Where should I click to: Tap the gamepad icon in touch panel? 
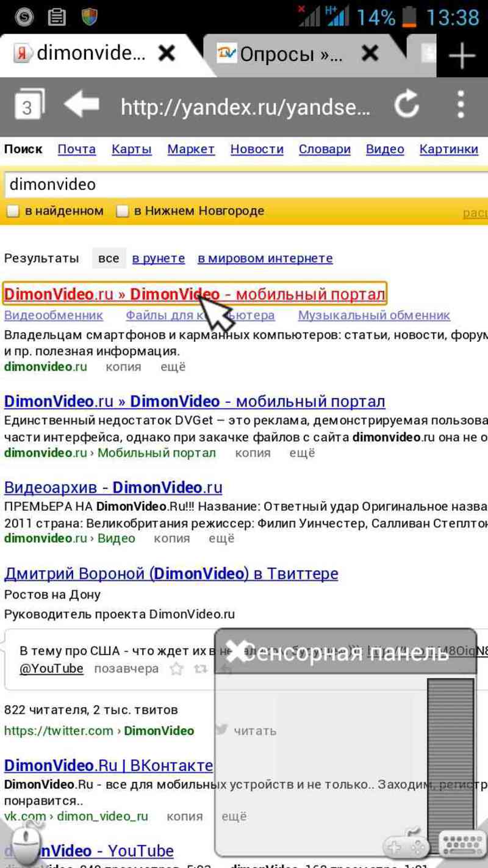403,844
